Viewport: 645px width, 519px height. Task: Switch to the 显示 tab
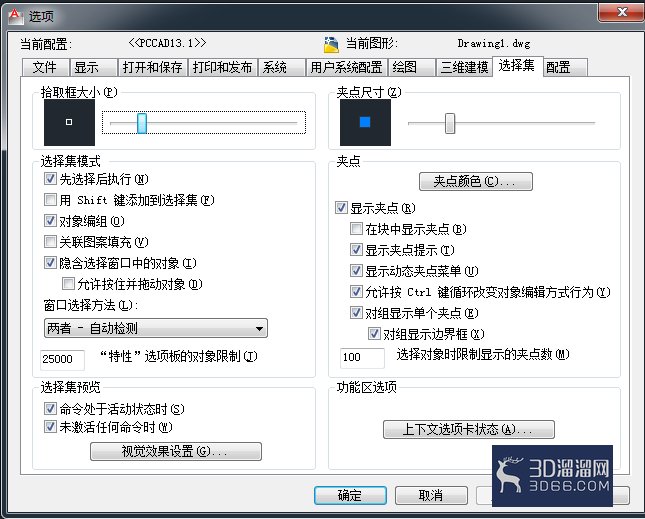coord(93,67)
